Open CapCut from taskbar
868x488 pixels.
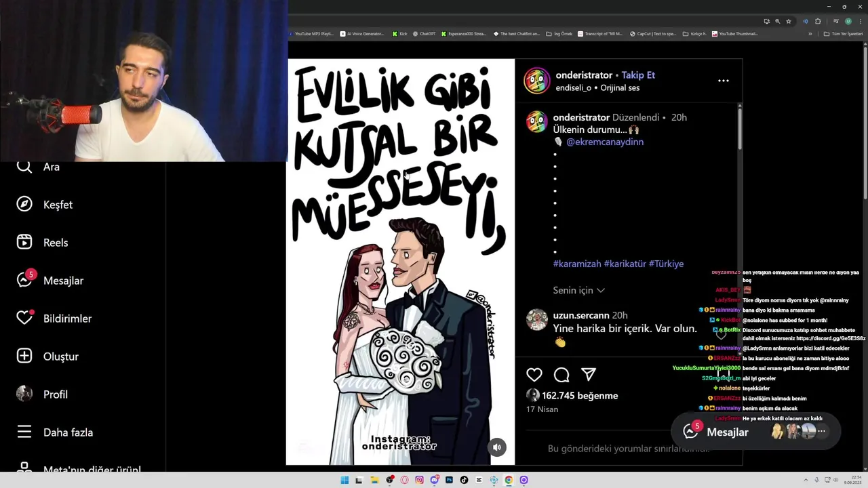click(479, 480)
